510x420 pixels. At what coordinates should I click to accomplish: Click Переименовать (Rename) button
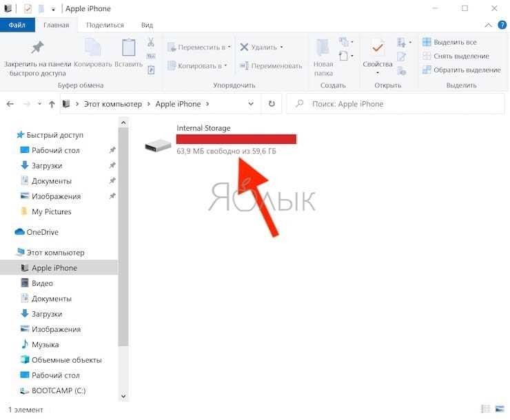(271, 65)
